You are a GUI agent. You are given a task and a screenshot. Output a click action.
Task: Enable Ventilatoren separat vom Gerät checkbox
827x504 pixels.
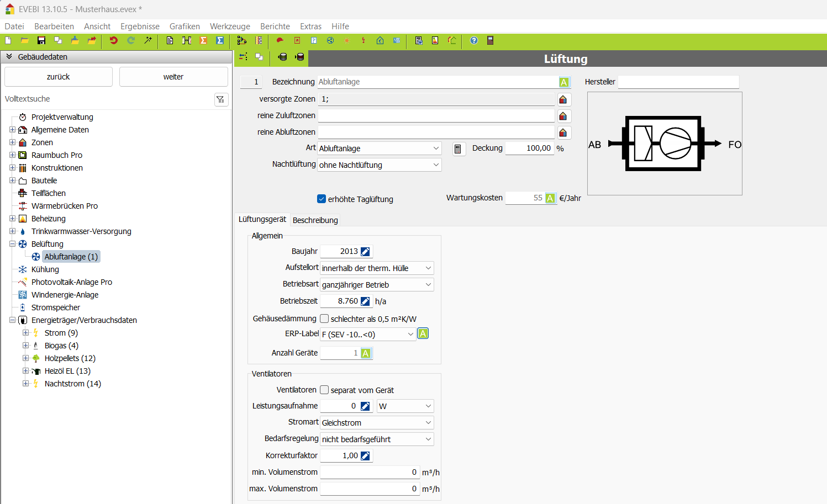(324, 390)
